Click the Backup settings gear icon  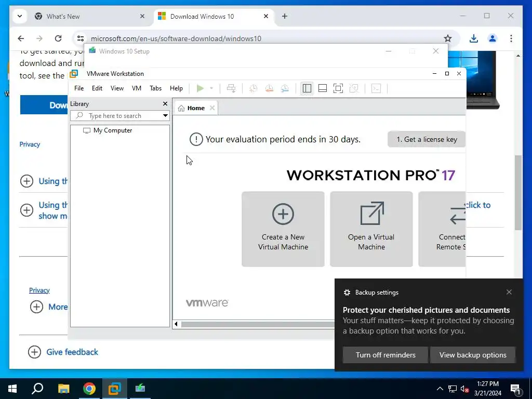(347, 292)
